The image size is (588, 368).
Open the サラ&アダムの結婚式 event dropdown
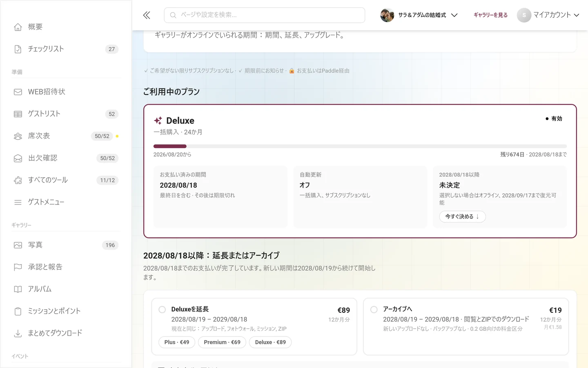(x=419, y=15)
